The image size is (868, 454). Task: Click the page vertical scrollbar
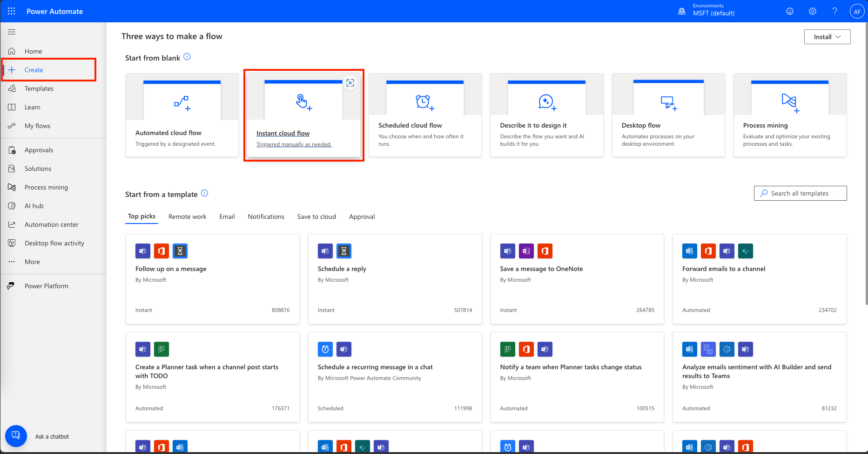[x=866, y=163]
